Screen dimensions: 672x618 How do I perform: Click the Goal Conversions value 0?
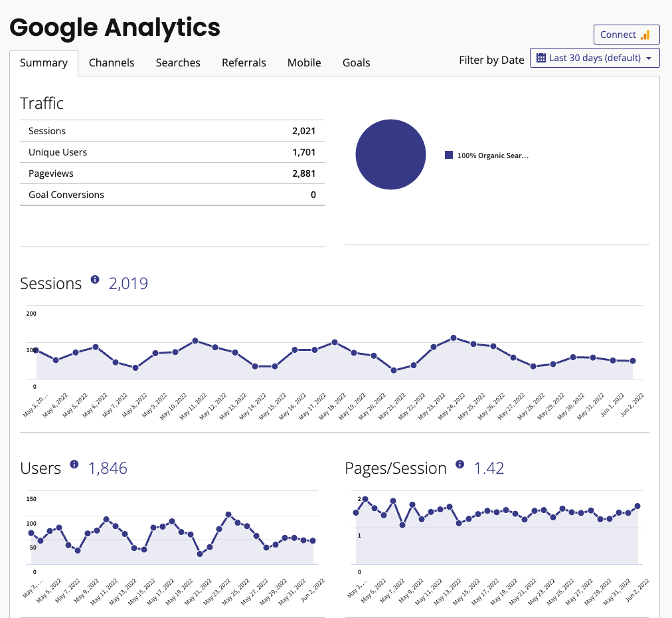[x=313, y=195]
